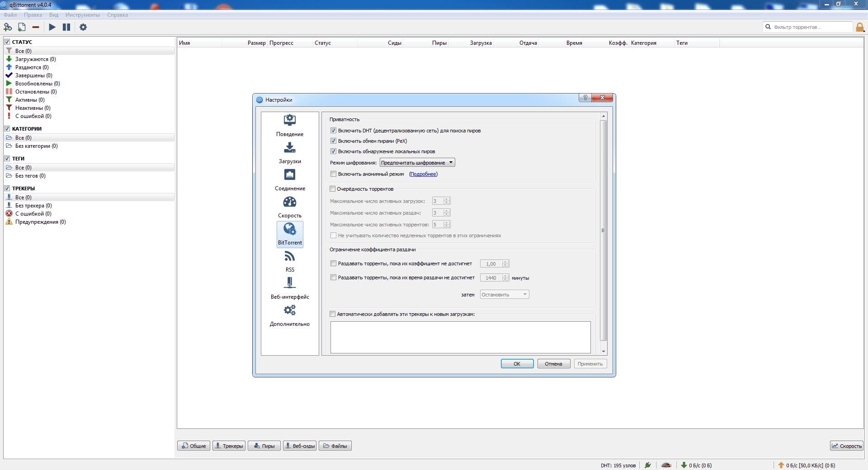Filter by Возобновлены status
This screenshot has width=868, height=470.
click(x=37, y=84)
